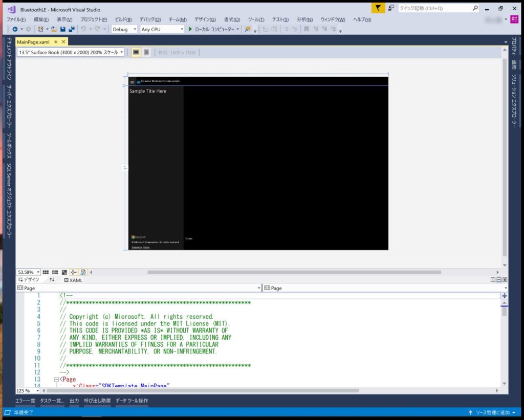524x420 pixels.
Task: Open the エラー一覧 panel tab
Action: [x=25, y=401]
